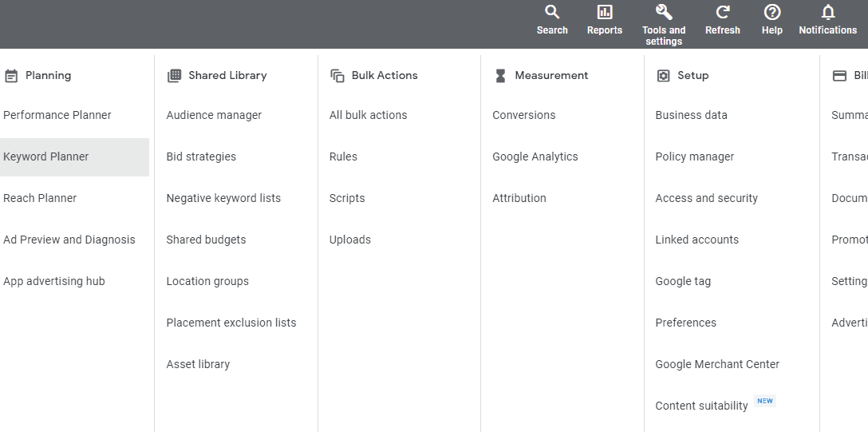Open the Notifications bell icon

click(x=827, y=12)
